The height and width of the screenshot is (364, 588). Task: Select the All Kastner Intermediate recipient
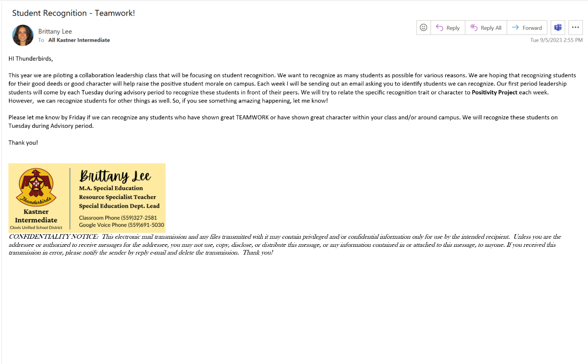coord(79,40)
